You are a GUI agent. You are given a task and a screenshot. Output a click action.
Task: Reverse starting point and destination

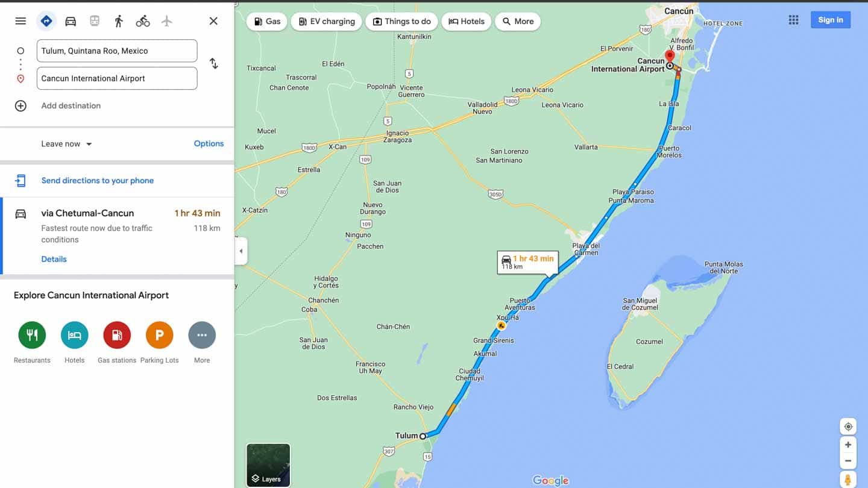click(214, 63)
